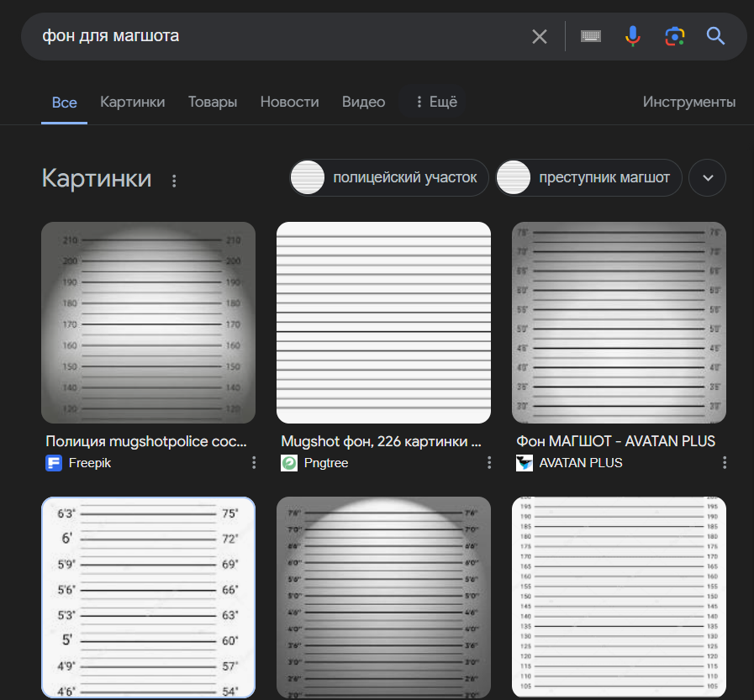Open three-dot menu beside Картинки heading
The image size is (754, 700).
click(174, 180)
